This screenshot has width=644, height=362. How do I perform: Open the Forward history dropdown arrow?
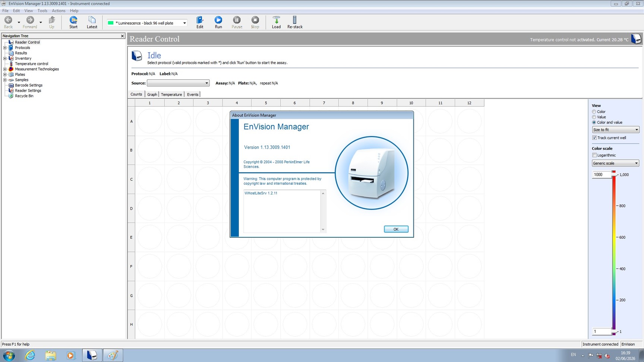41,22
